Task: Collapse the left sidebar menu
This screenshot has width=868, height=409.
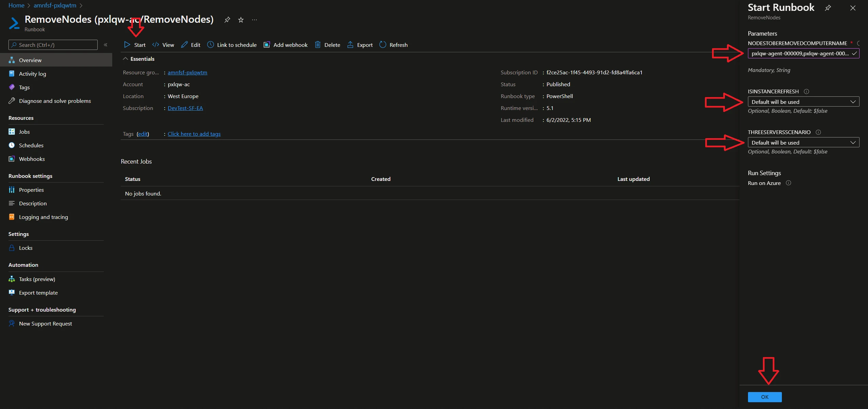Action: point(105,45)
